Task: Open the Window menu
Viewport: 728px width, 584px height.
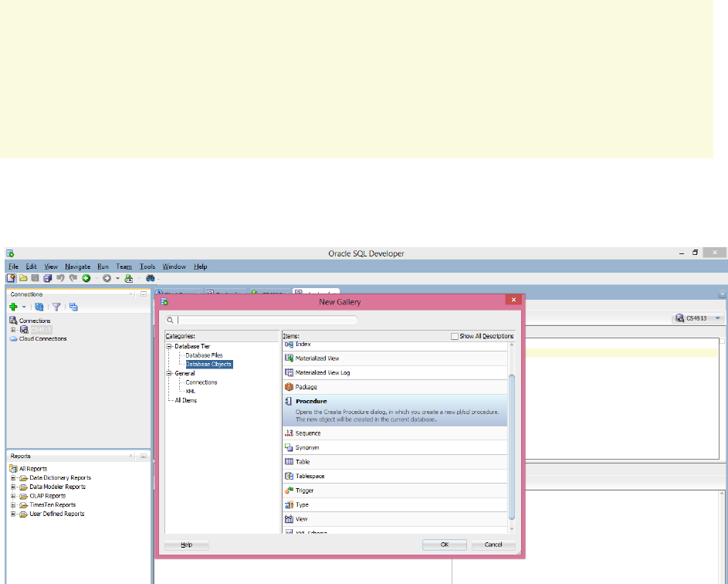Action: 174,267
